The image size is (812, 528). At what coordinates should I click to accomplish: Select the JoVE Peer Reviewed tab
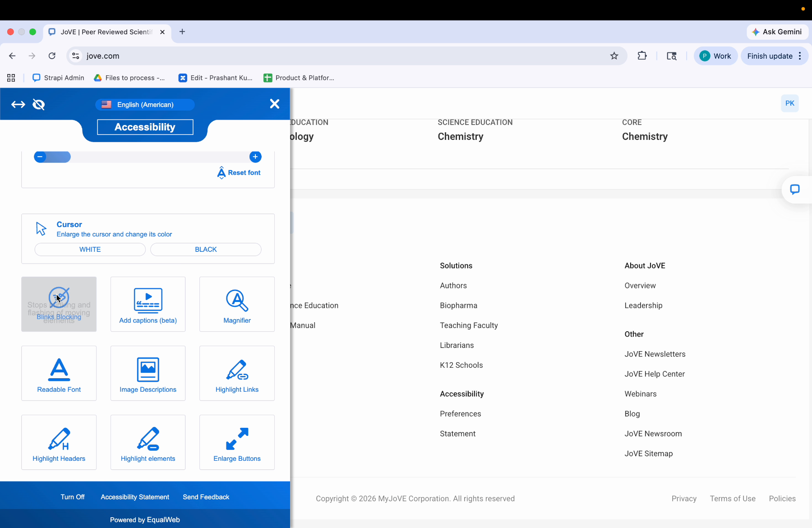pyautogui.click(x=107, y=32)
